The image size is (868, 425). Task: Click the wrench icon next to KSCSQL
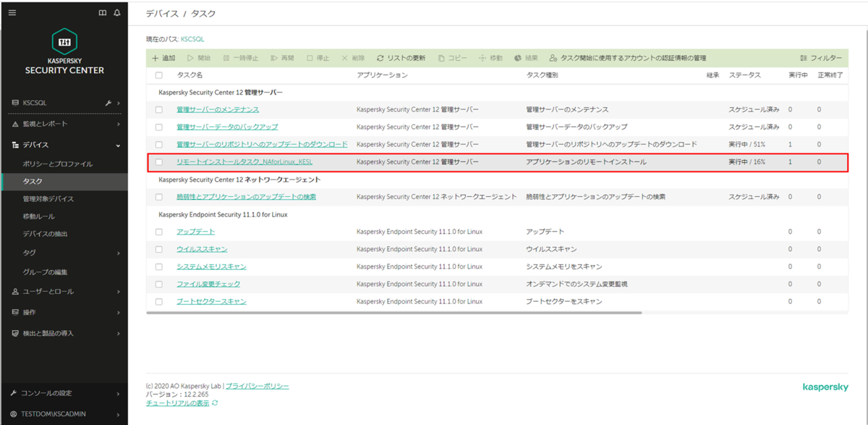pos(107,102)
